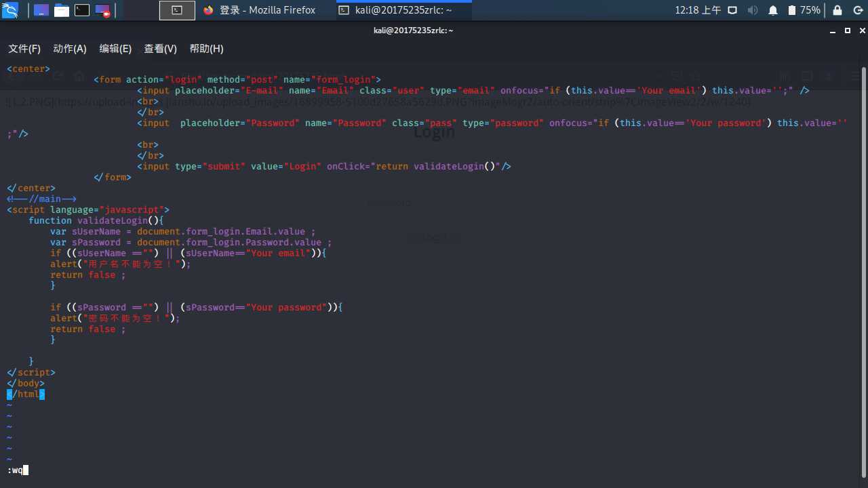Click the volume speaker tray icon
Viewport: 868px width, 488px height.
point(753,10)
